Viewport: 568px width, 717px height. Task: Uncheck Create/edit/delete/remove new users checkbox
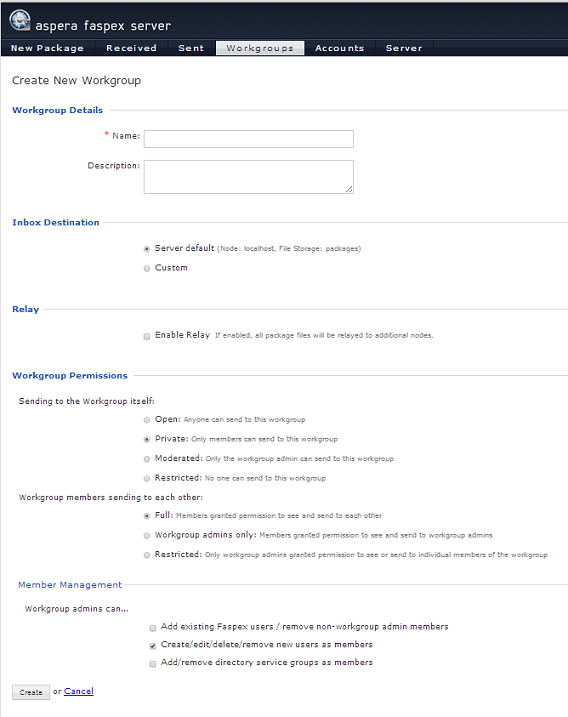pyautogui.click(x=153, y=646)
